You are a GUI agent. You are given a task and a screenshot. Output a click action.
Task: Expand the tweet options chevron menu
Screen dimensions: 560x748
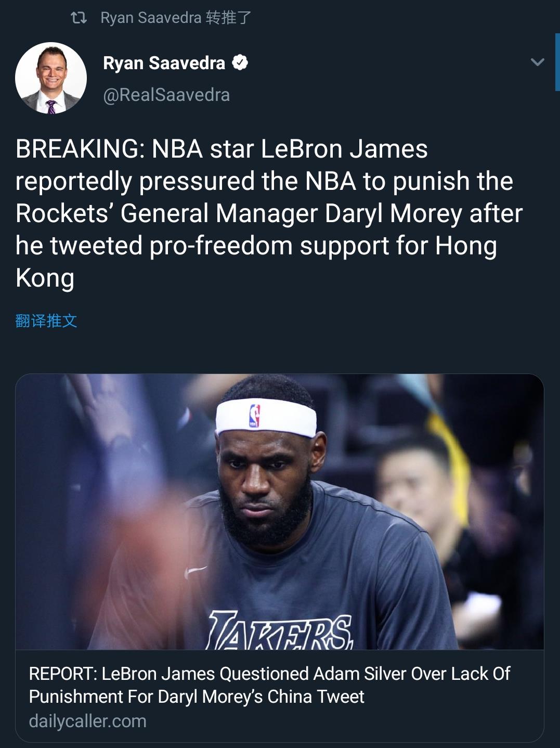[x=537, y=62]
